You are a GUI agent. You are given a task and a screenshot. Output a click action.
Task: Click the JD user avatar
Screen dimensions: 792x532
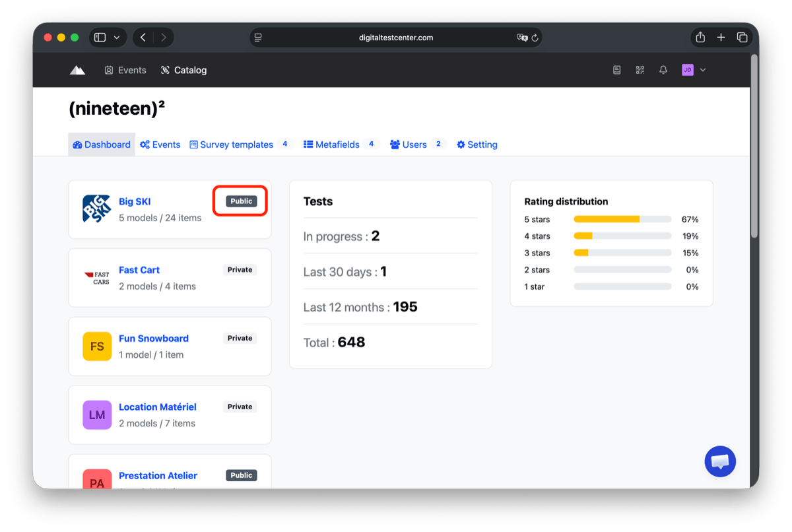point(688,70)
